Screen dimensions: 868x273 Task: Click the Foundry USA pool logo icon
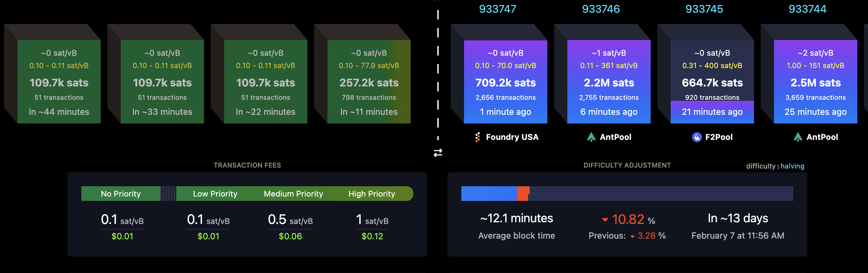click(477, 137)
